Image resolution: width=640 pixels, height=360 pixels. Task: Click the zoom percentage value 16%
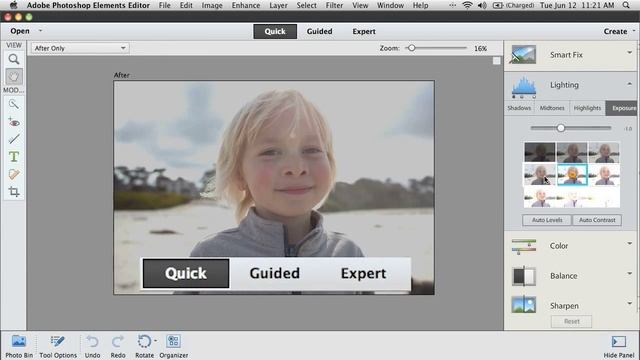click(x=480, y=48)
